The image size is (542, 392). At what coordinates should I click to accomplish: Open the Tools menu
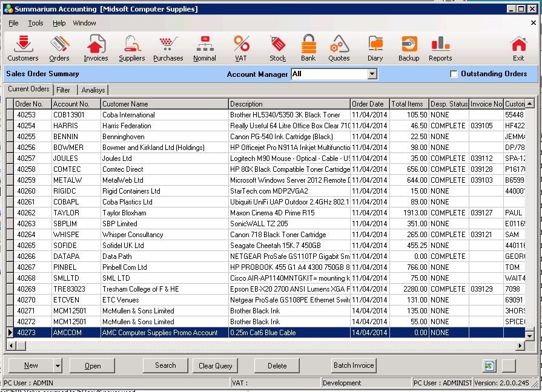36,23
